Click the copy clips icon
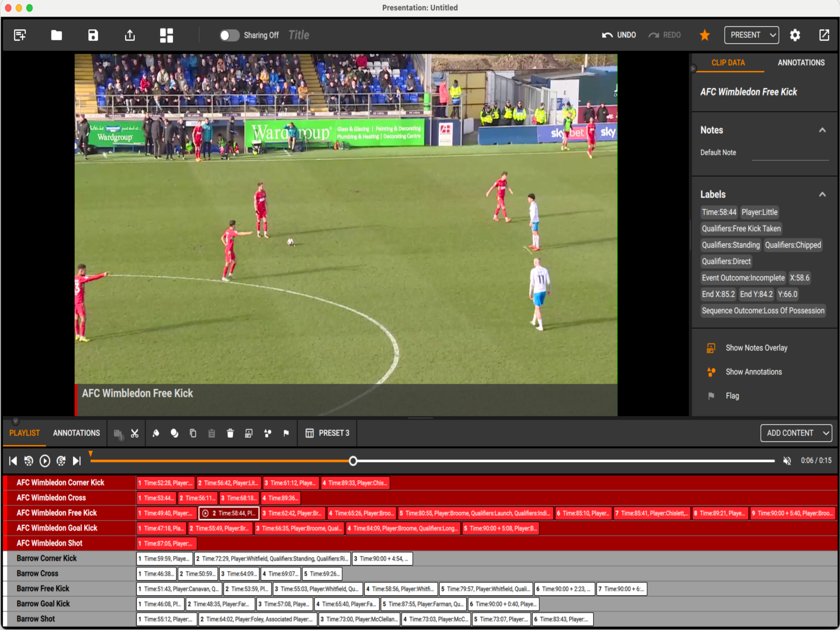840x630 pixels. pyautogui.click(x=193, y=433)
